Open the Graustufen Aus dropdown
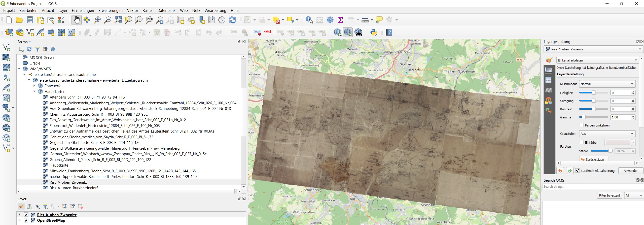The image size is (644, 225). (607, 134)
